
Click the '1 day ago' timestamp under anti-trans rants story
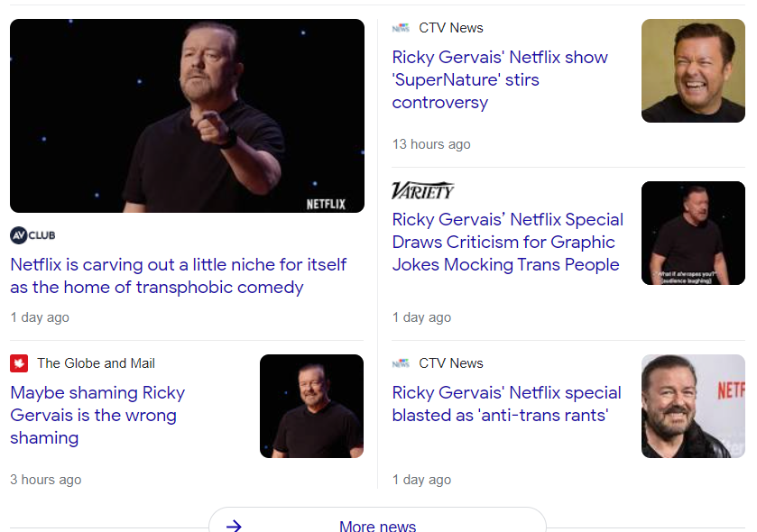click(x=421, y=480)
